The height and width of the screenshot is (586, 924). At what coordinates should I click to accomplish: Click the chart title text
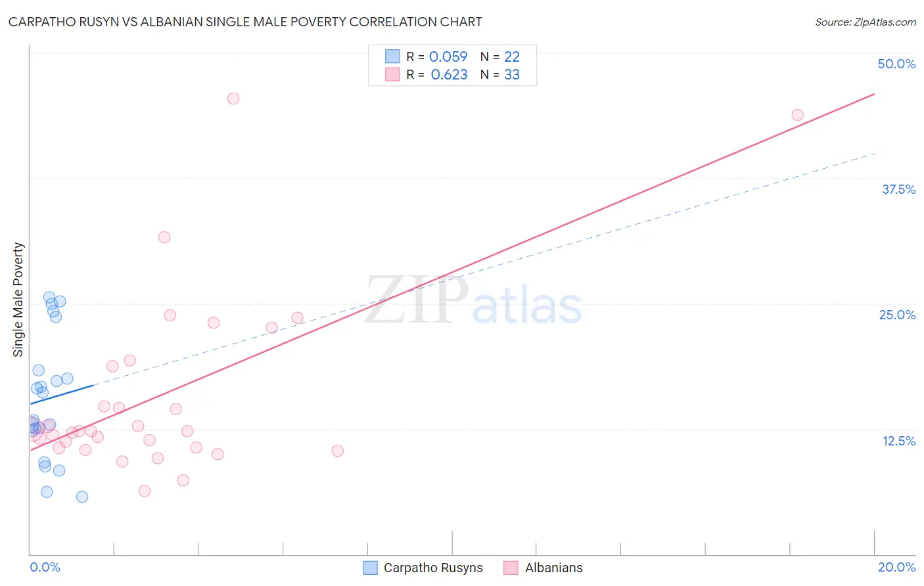tap(245, 22)
